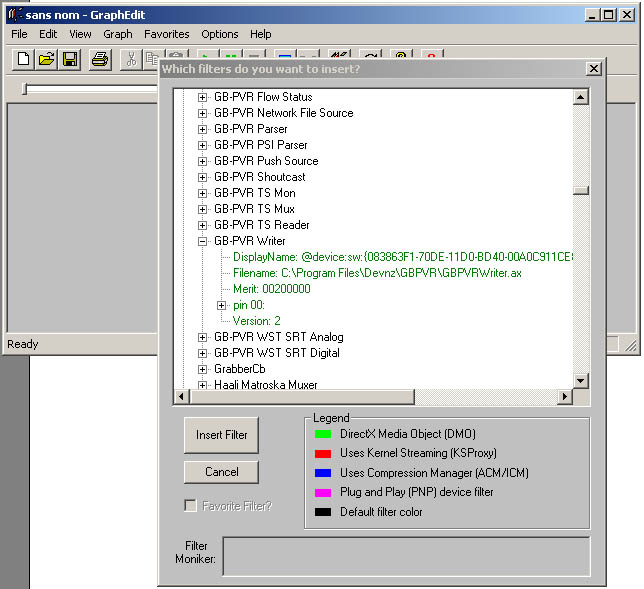Click the Save floppy disk icon

pyautogui.click(x=70, y=60)
